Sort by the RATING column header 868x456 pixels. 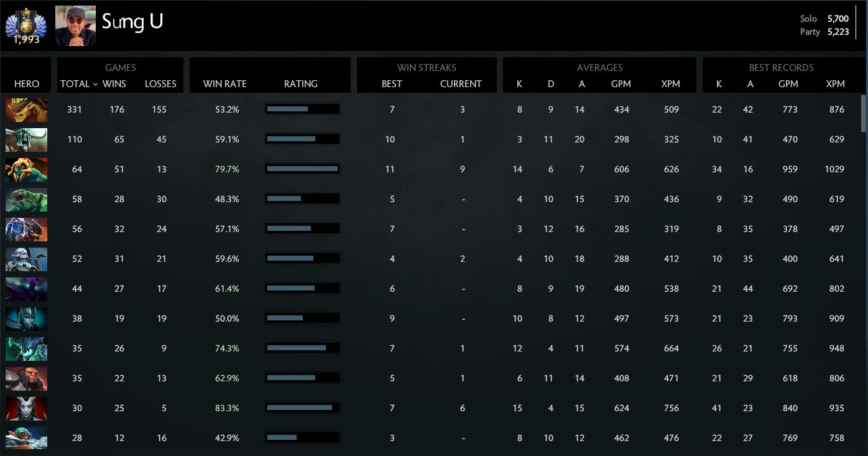[300, 84]
